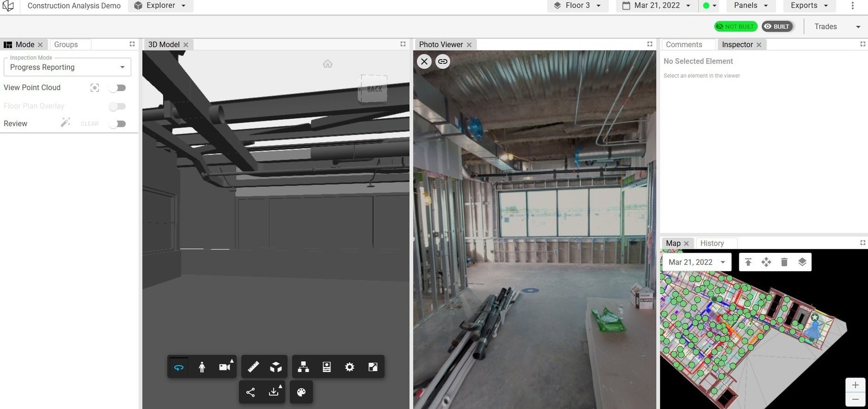Activate first-person walk mode icon

point(202,367)
